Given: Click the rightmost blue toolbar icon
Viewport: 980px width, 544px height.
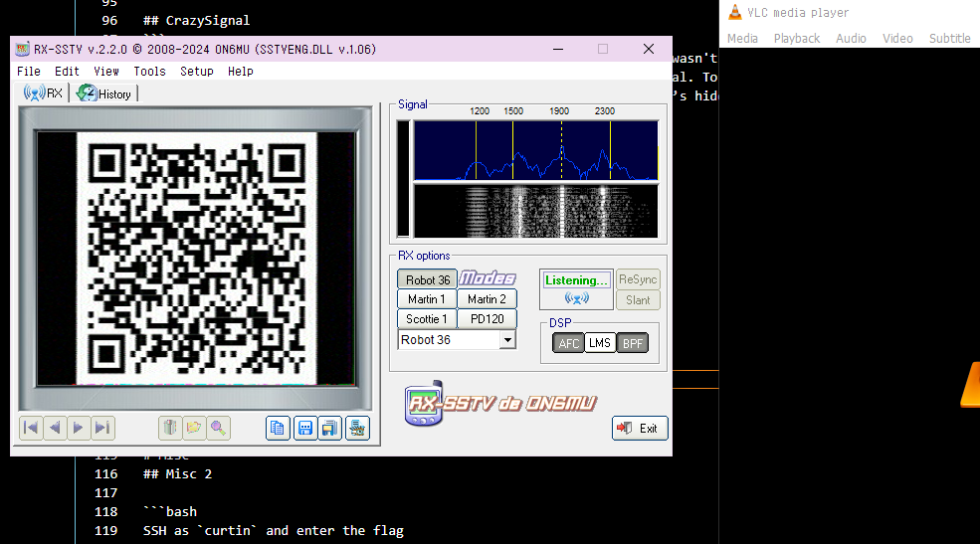Looking at the screenshot, I should point(357,428).
